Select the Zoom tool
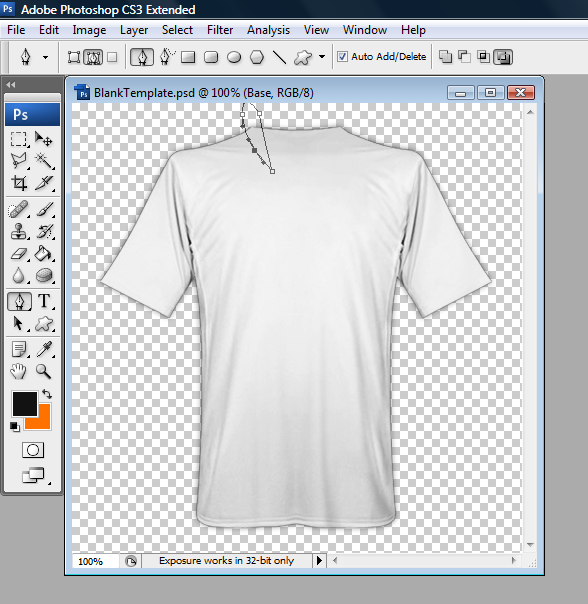The image size is (588, 604). tap(44, 371)
